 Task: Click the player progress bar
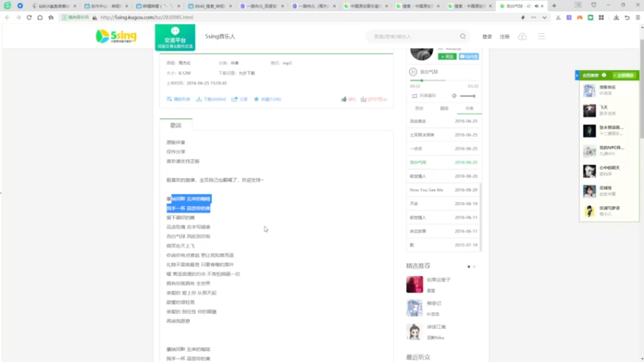pos(444,80)
